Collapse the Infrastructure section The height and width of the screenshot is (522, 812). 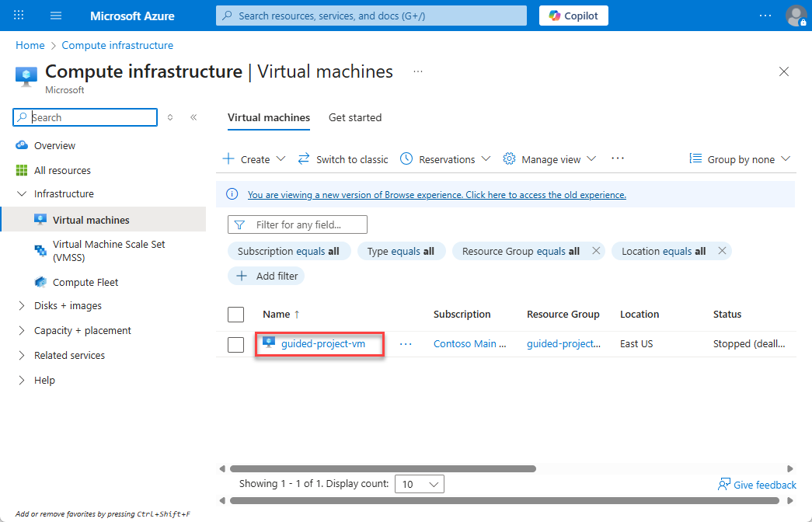tap(21, 193)
